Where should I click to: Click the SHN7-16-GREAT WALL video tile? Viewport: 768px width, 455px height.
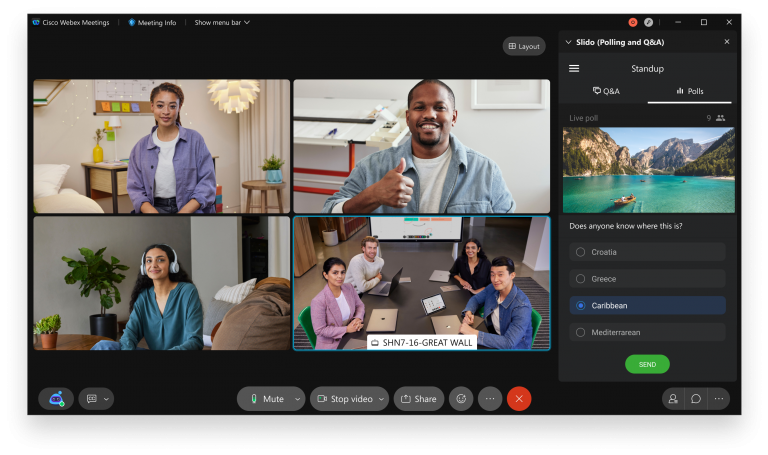[421, 282]
